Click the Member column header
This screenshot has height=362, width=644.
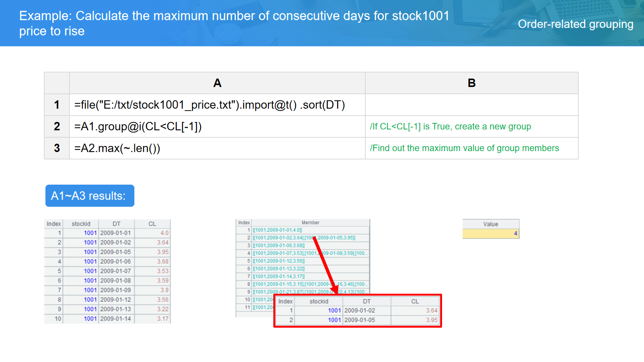(x=310, y=223)
